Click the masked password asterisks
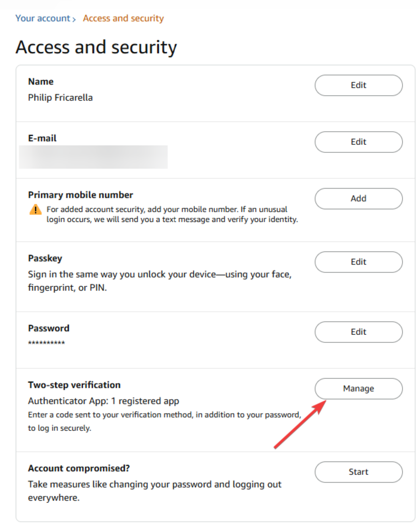Screen dimensions: 420x531 click(x=46, y=343)
